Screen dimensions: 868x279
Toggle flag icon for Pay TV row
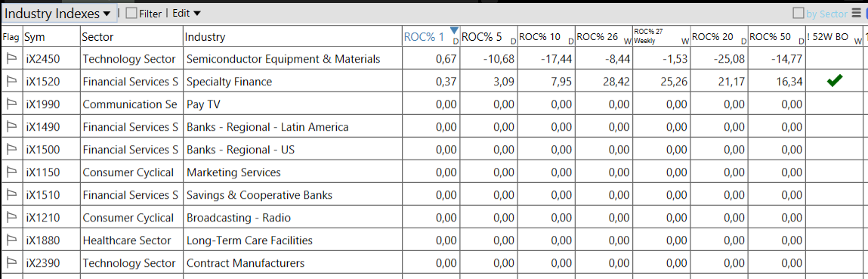11,104
